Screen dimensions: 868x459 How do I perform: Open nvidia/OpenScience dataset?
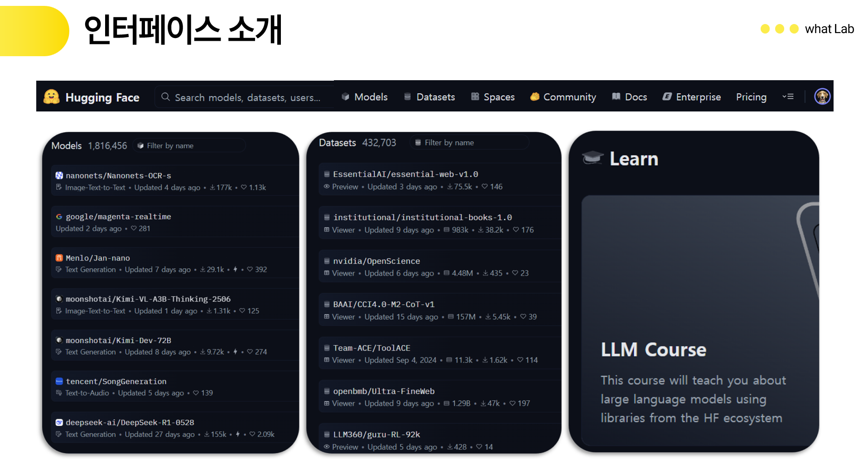click(x=376, y=261)
